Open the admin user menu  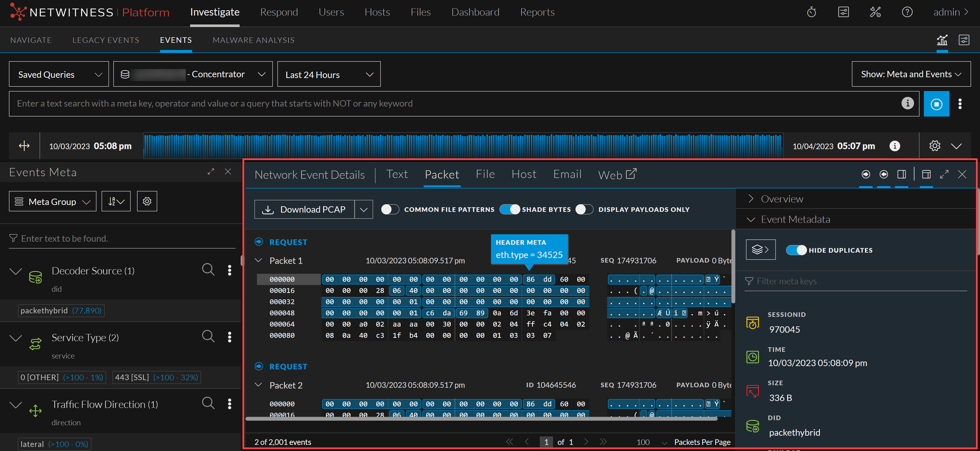tap(951, 12)
